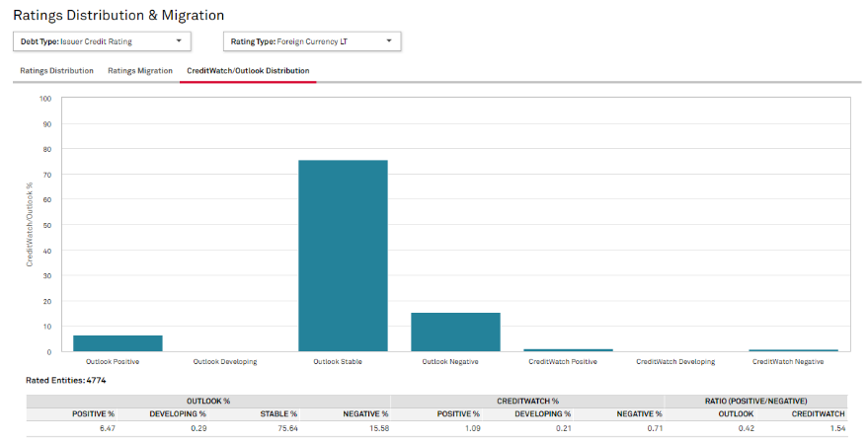This screenshot has height=443, width=868.
Task: Select the CreditWatch/Outlook Distribution tab
Action: click(248, 71)
